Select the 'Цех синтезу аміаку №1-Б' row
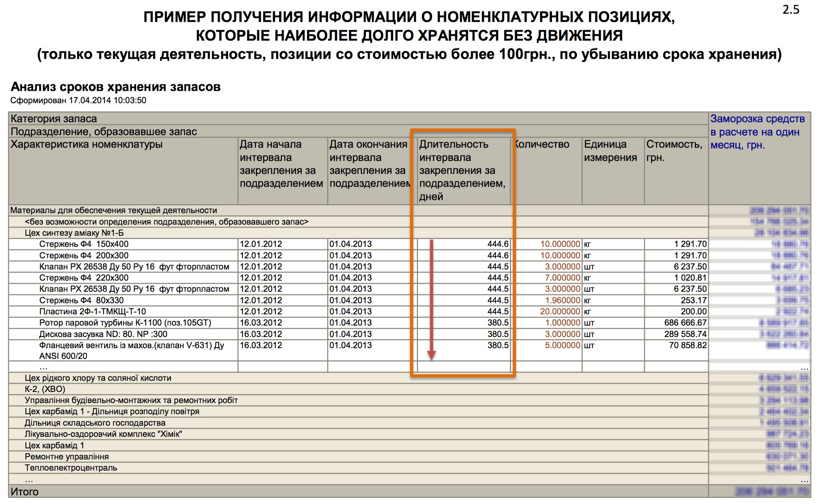 tap(74, 233)
